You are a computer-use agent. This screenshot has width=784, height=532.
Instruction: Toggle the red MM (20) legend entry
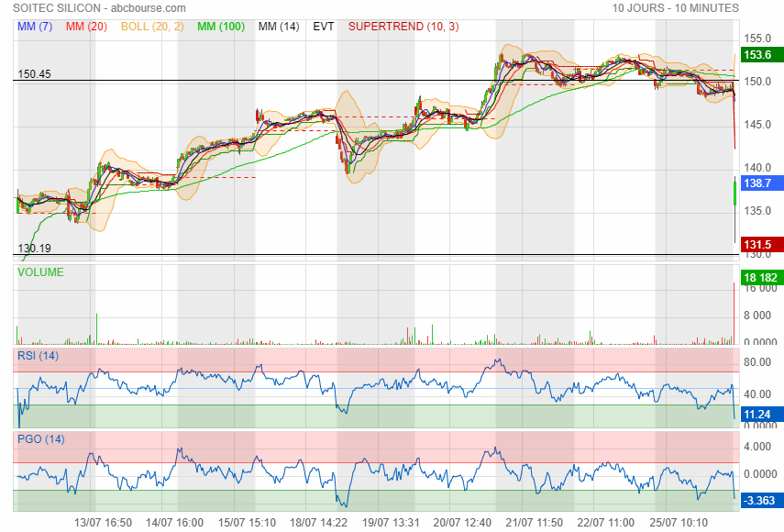(87, 27)
